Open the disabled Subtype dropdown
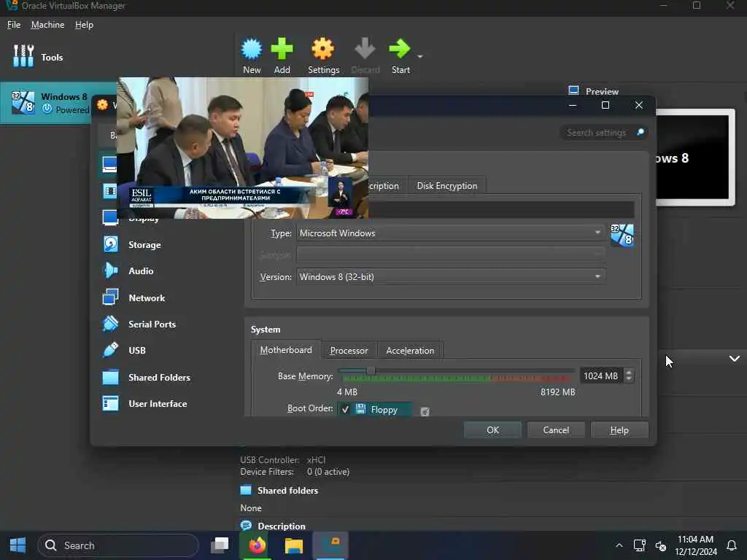Screen dimensions: 747x560 click(450, 254)
